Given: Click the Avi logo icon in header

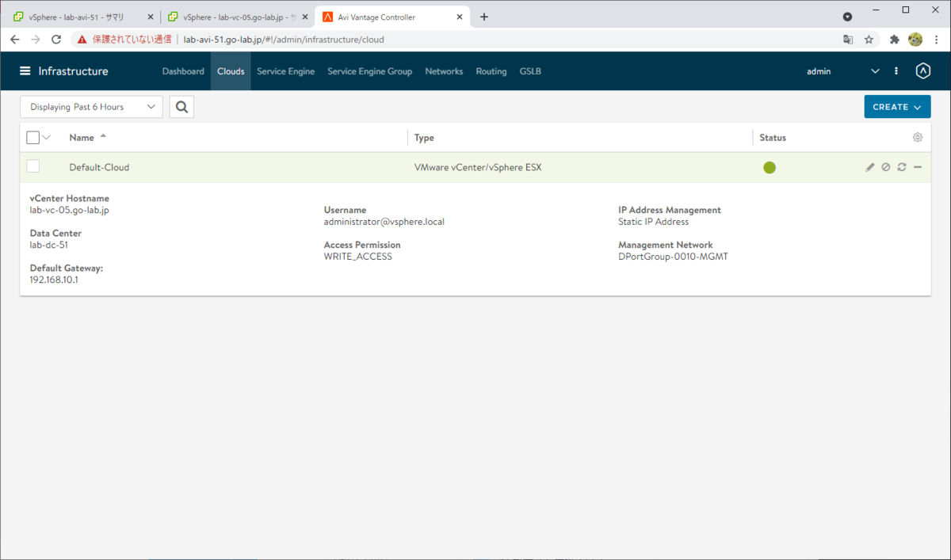Looking at the screenshot, I should [922, 71].
